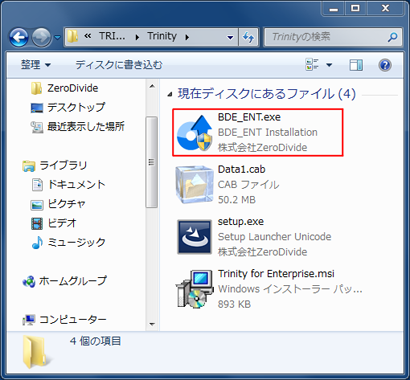This screenshot has height=380, width=410.
Task: Open Help with the question mark icon
Action: click(385, 65)
